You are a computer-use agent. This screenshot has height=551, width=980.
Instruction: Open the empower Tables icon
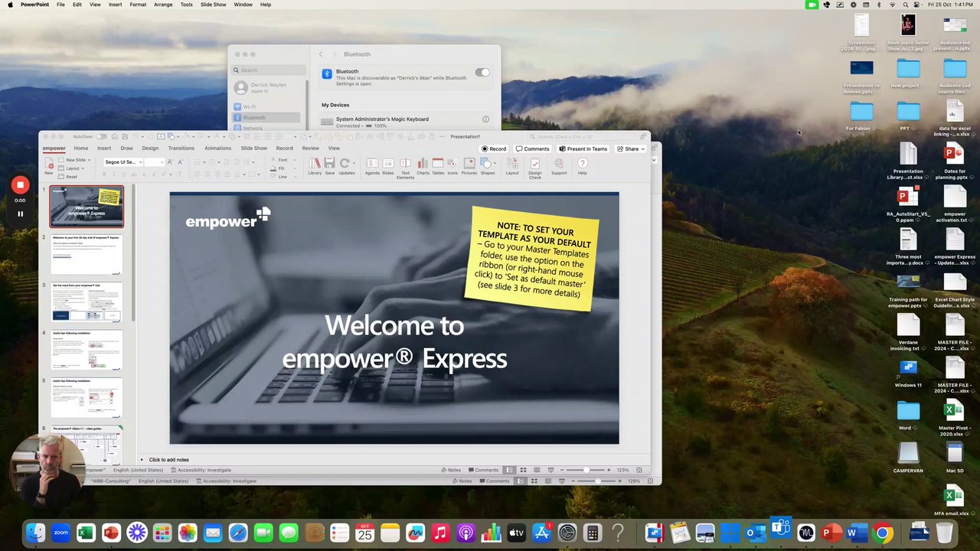[438, 165]
